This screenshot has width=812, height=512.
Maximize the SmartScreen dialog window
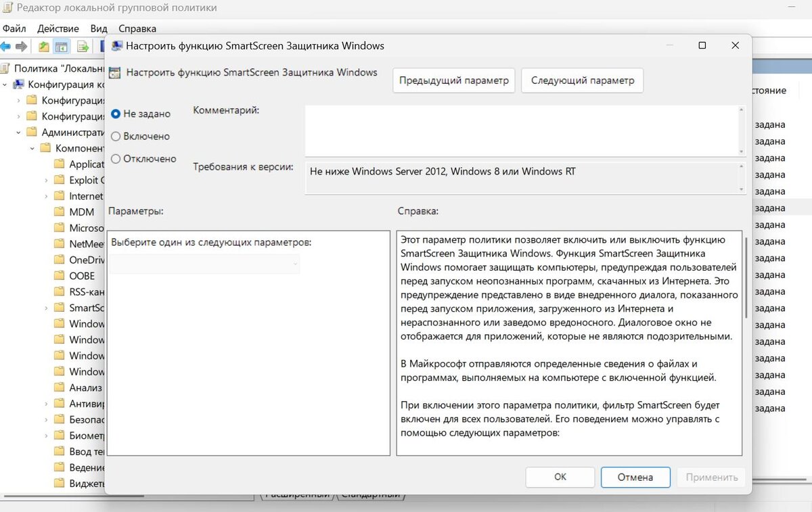coord(702,45)
